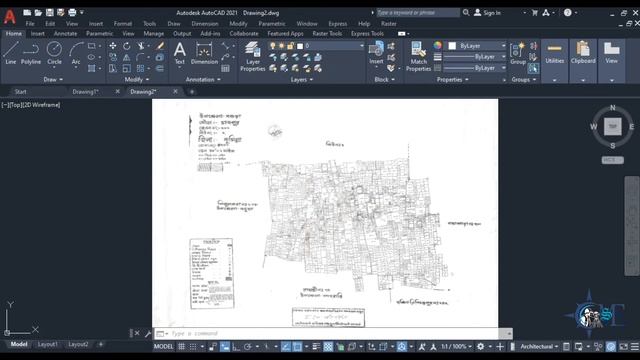The height and width of the screenshot is (360, 640).
Task: Start the Dimension tool
Action: click(x=204, y=54)
